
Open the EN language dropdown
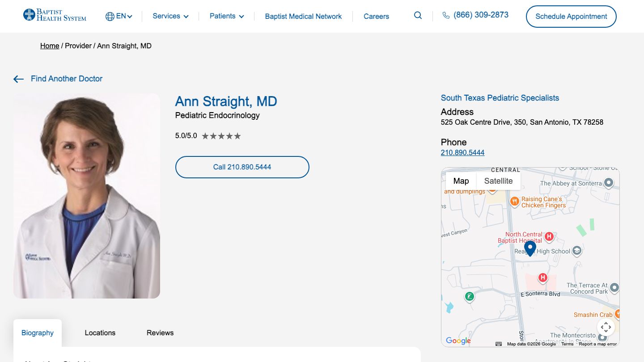[120, 15]
